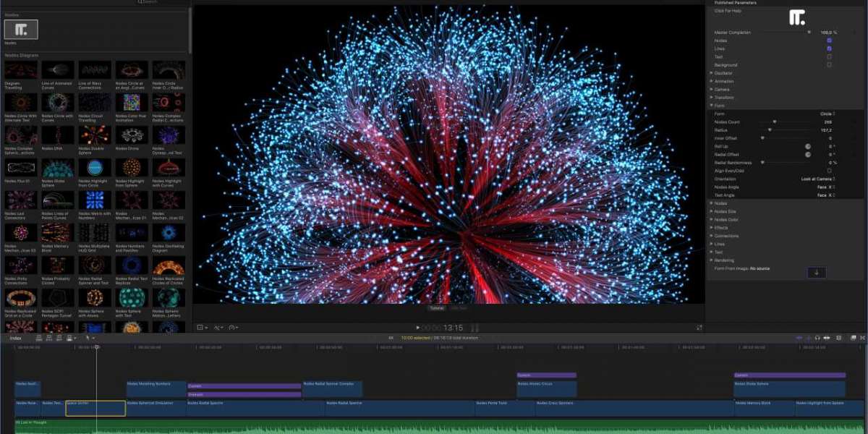Collapse the Form parameter group
The width and height of the screenshot is (868, 434).
(711, 106)
